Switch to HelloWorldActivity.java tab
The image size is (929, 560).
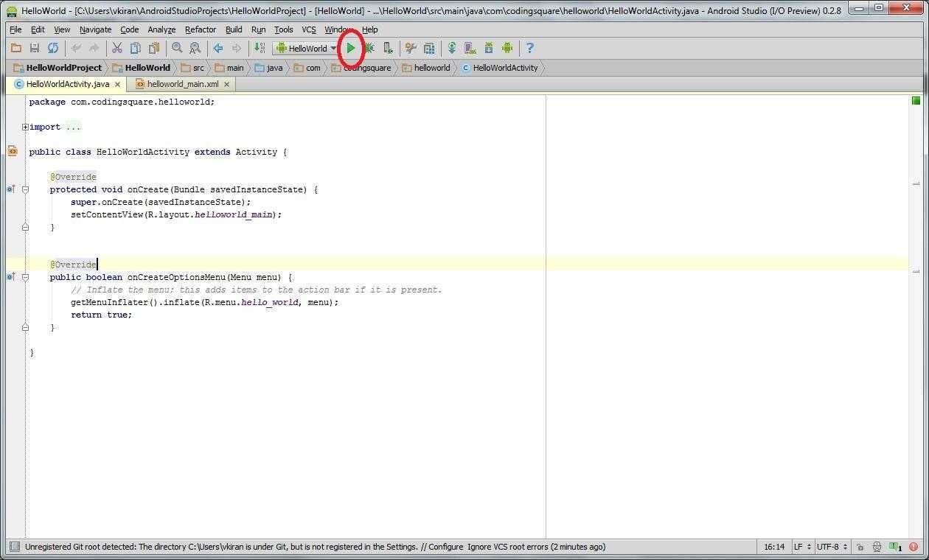pos(67,84)
